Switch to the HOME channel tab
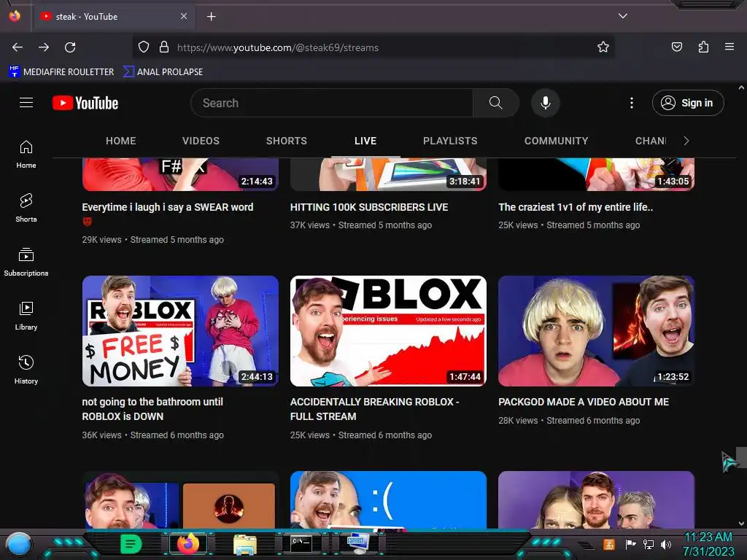Viewport: 747px width, 560px height. pos(121,141)
